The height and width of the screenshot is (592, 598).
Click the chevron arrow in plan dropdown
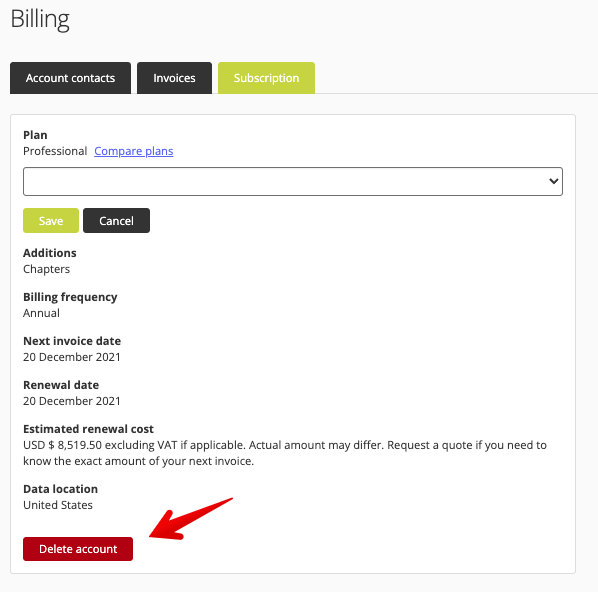[553, 181]
